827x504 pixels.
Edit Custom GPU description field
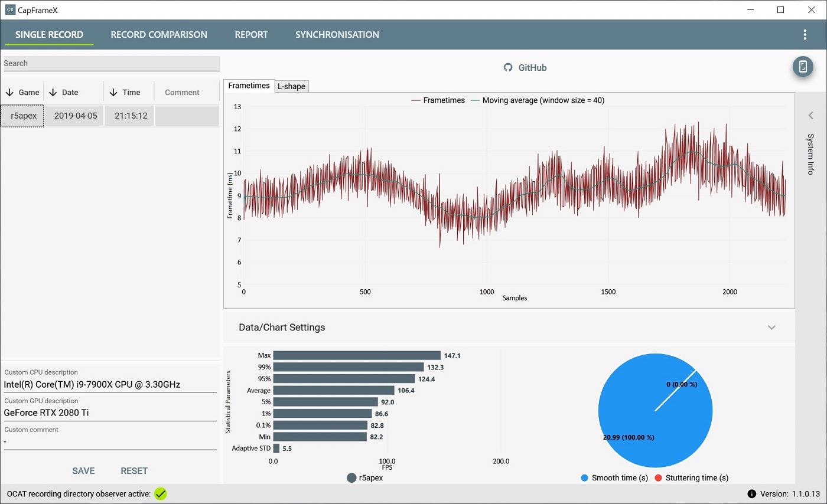point(110,413)
